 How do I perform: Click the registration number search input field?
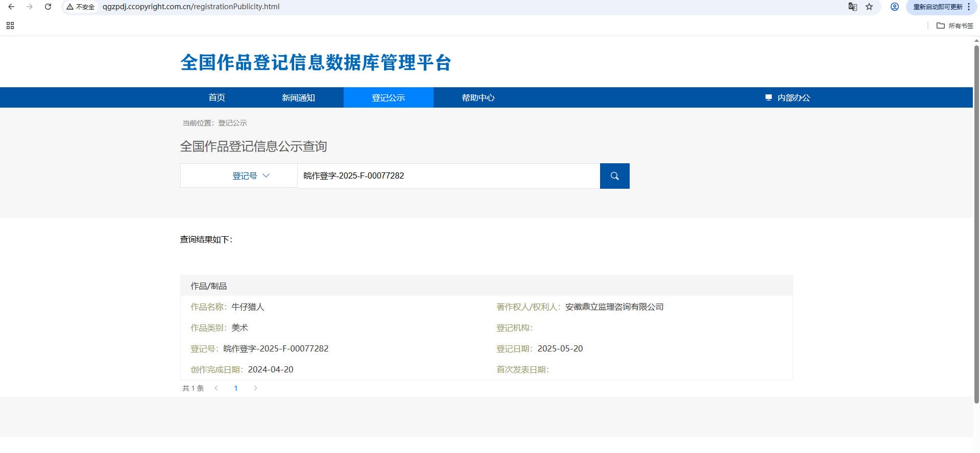point(448,176)
